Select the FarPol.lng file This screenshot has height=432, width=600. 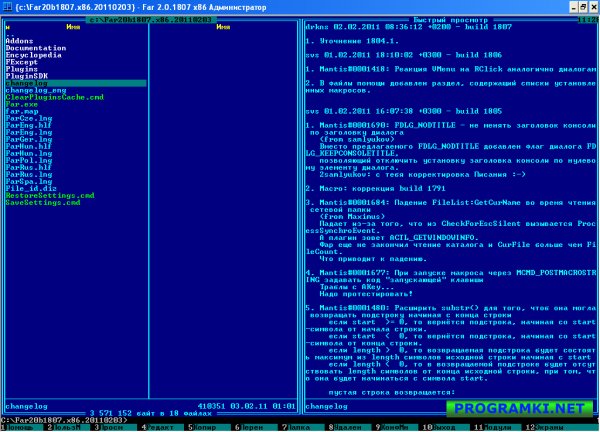(29, 160)
